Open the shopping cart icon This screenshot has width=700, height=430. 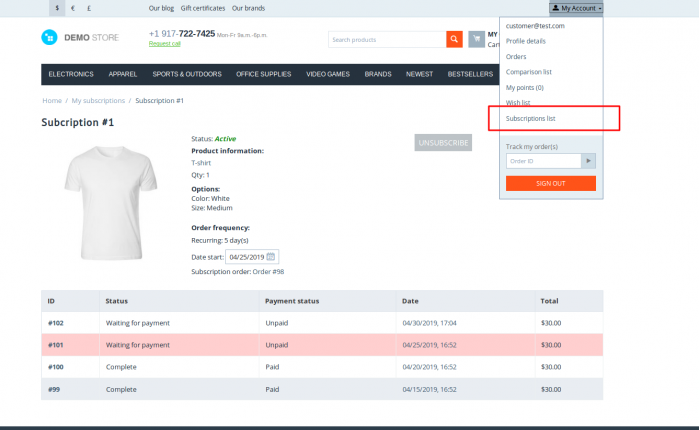[x=476, y=39]
